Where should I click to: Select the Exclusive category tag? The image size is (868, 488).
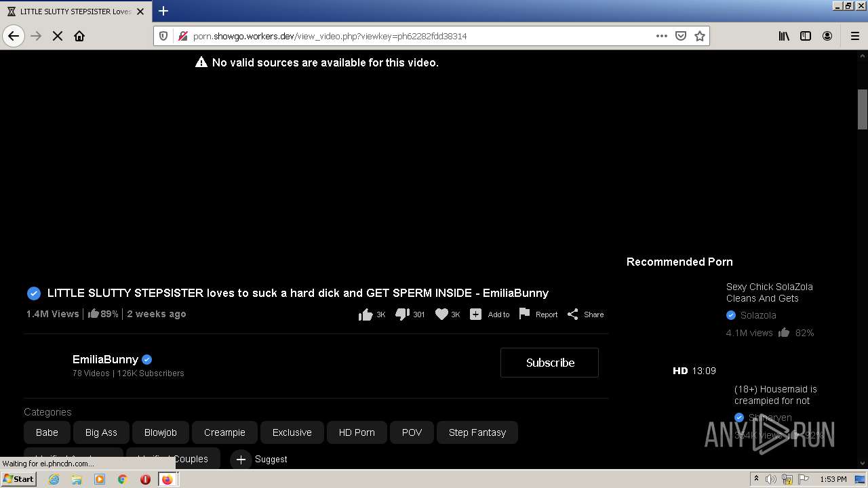tap(292, 432)
